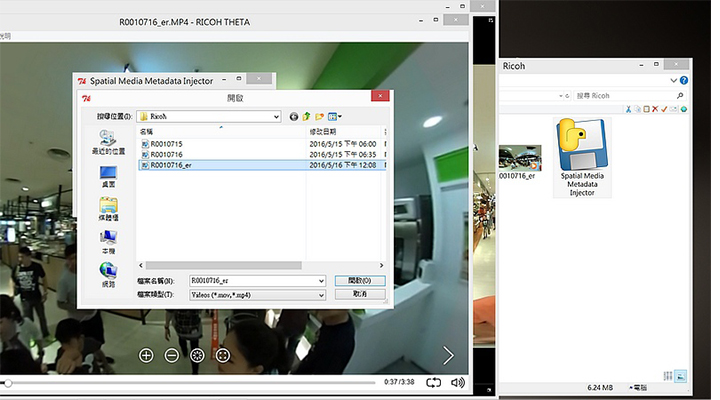Refresh the Explorer address bar
Image resolution: width=720 pixels, height=400 pixels.
pos(567,96)
